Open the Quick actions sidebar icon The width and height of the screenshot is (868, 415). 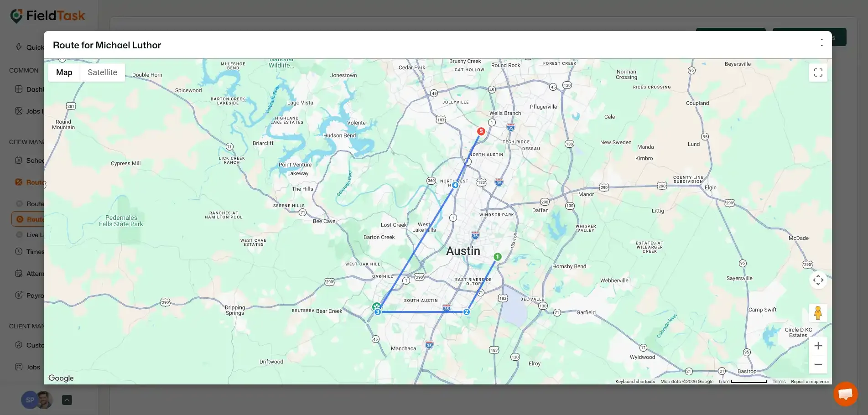point(19,47)
